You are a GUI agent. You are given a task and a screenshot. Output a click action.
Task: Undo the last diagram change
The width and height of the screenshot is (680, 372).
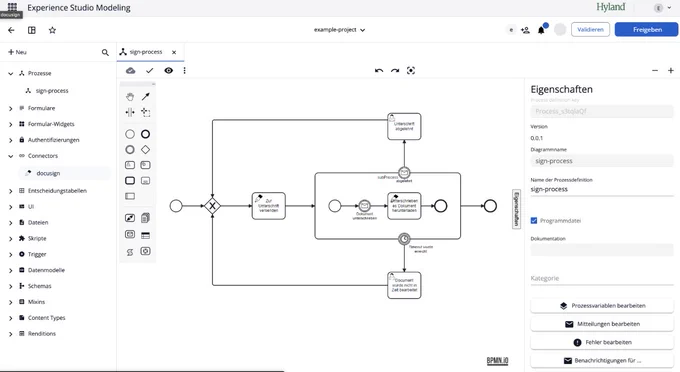click(x=379, y=70)
